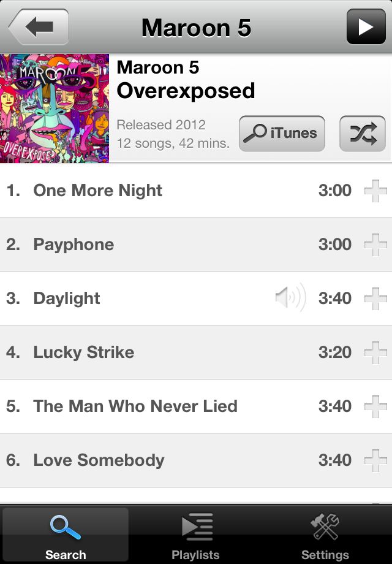Tap the speaker icon on Daylight
392x564 pixels.
click(290, 297)
